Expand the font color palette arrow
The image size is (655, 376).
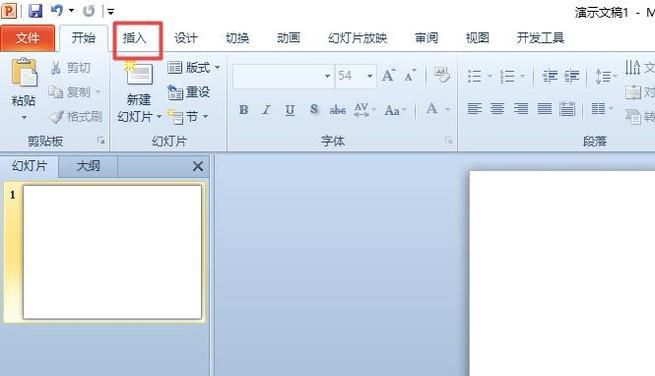(447, 109)
